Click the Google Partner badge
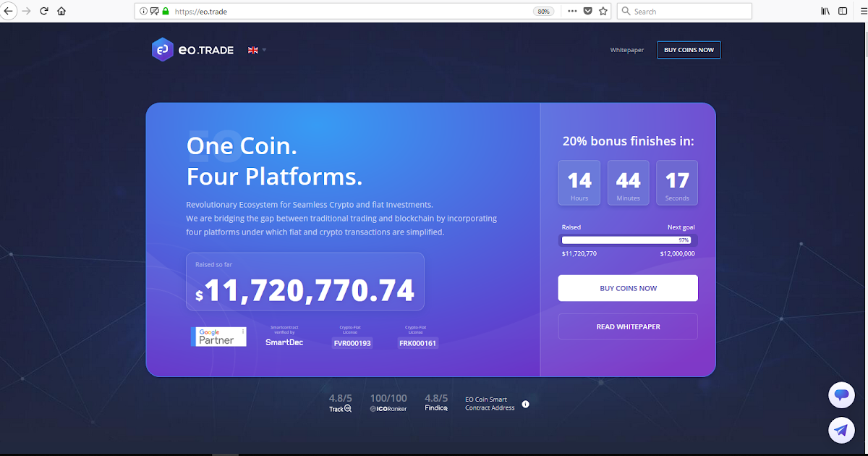This screenshot has height=456, width=868. point(218,337)
